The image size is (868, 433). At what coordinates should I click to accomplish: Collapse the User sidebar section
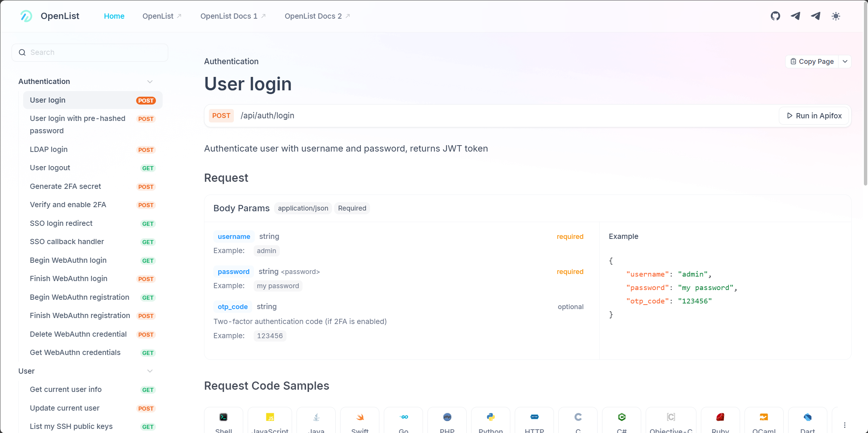coord(150,371)
